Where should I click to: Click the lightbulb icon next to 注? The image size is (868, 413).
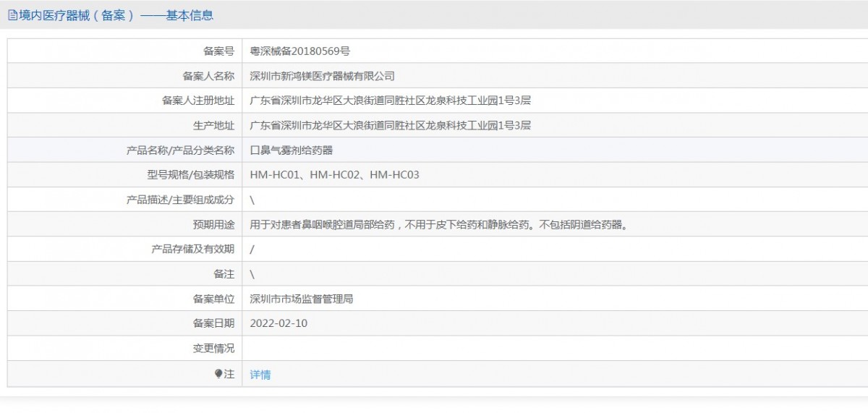(x=218, y=374)
